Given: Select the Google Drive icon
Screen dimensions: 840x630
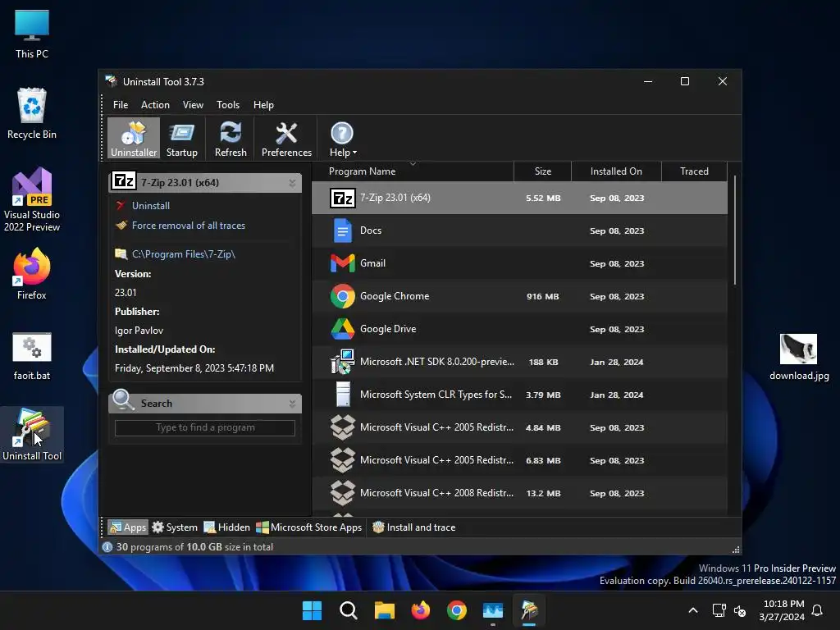Looking at the screenshot, I should (x=342, y=329).
